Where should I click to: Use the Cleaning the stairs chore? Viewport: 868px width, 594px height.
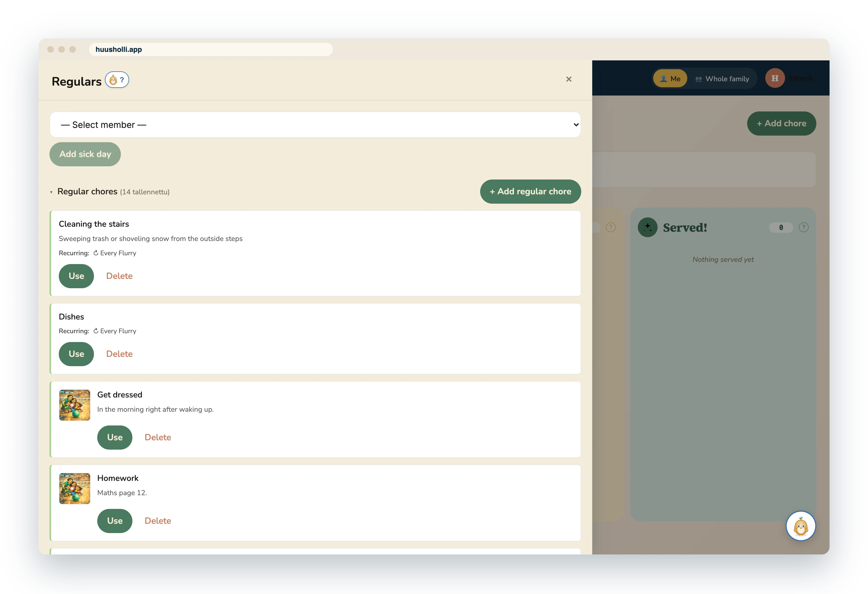(76, 276)
